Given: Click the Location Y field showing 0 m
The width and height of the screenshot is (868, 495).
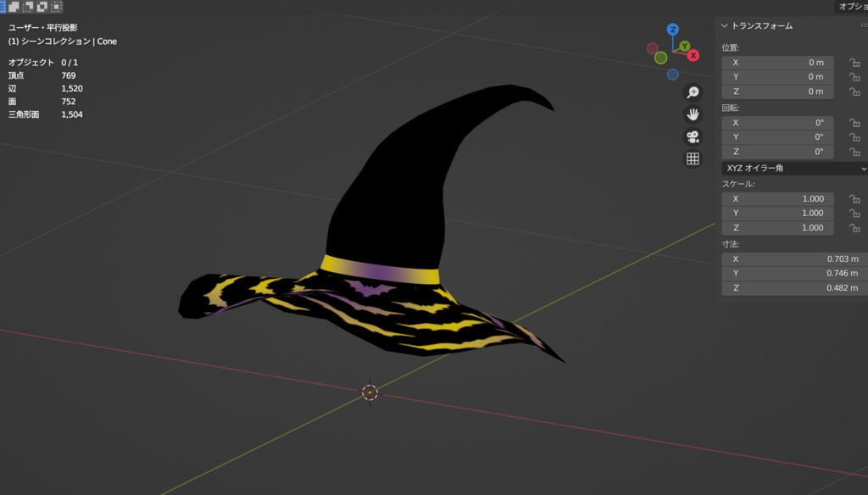Looking at the screenshot, I should (777, 77).
